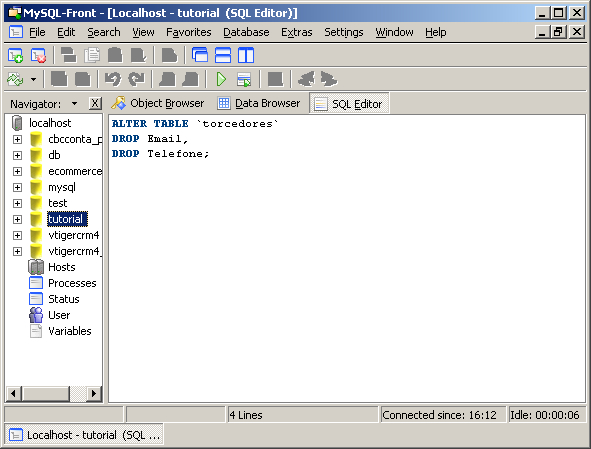Run the SQL query with green play button

(x=221, y=79)
